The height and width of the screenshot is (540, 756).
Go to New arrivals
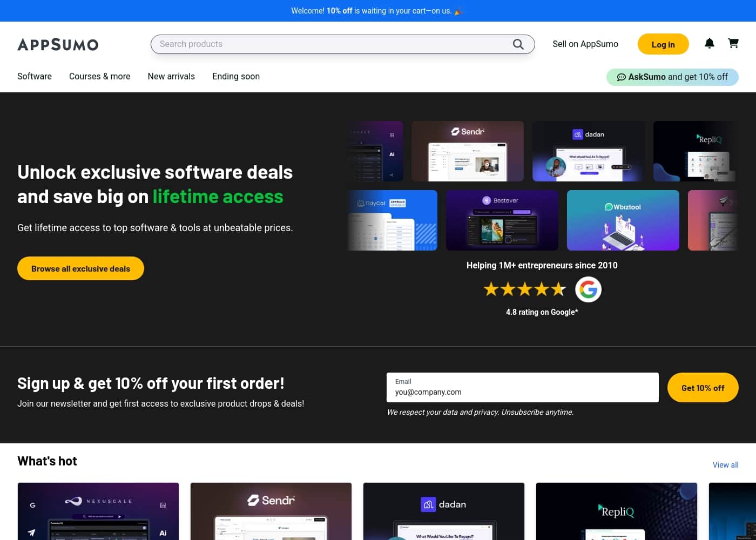click(171, 76)
